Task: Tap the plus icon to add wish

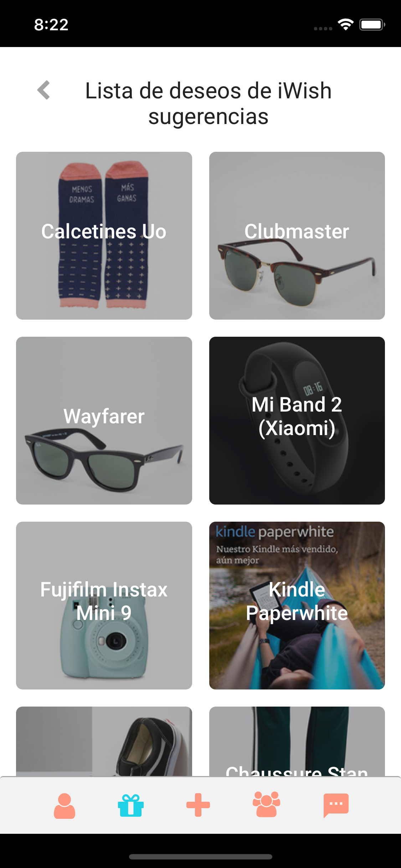Action: [198, 805]
